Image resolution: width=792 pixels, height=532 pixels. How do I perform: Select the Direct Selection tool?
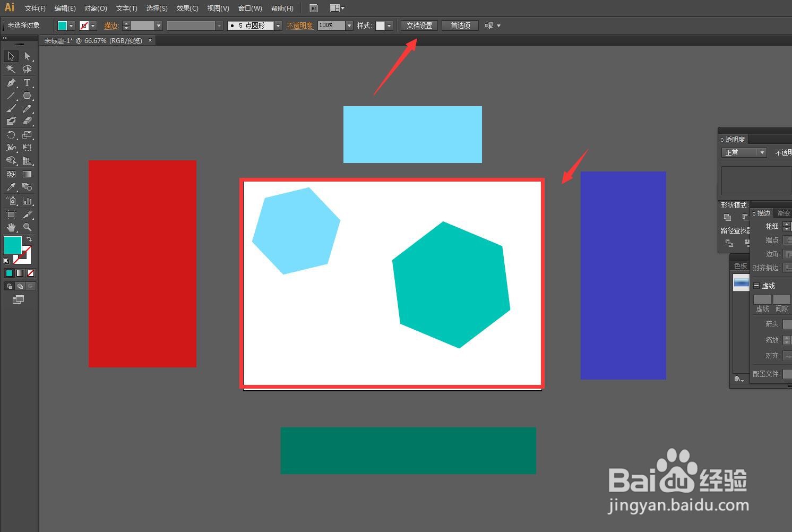(27, 56)
